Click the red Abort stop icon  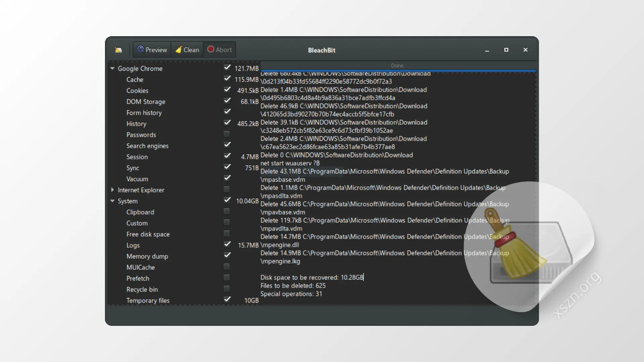pos(211,49)
